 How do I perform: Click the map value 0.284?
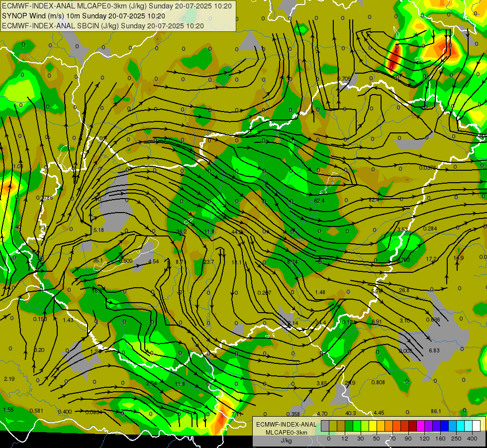tap(430, 228)
